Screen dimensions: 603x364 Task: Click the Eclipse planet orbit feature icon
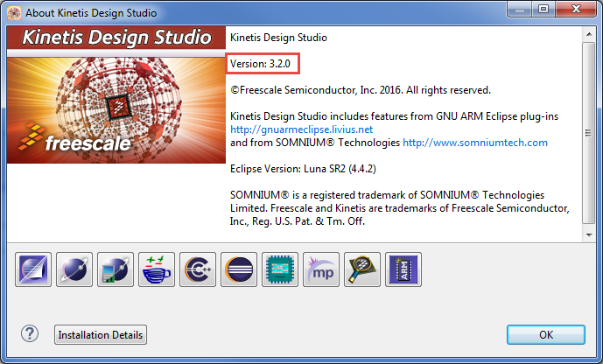click(74, 269)
